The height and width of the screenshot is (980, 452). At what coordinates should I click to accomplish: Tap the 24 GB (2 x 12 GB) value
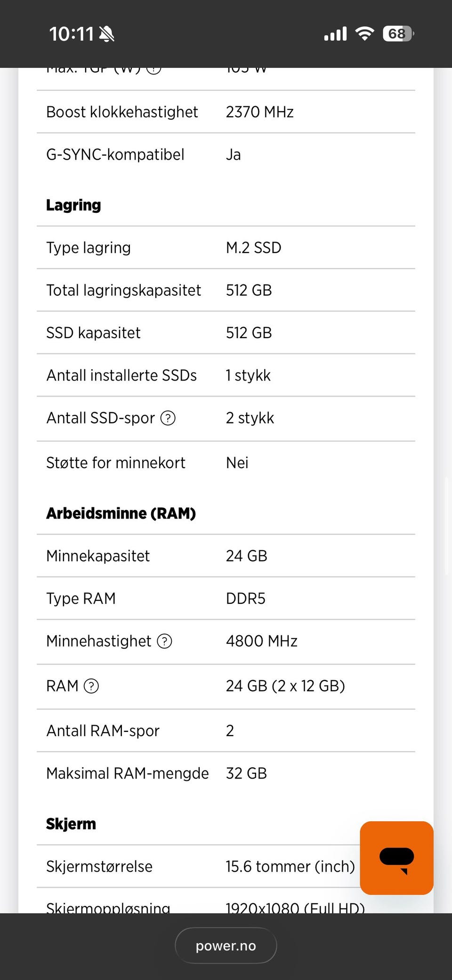285,686
